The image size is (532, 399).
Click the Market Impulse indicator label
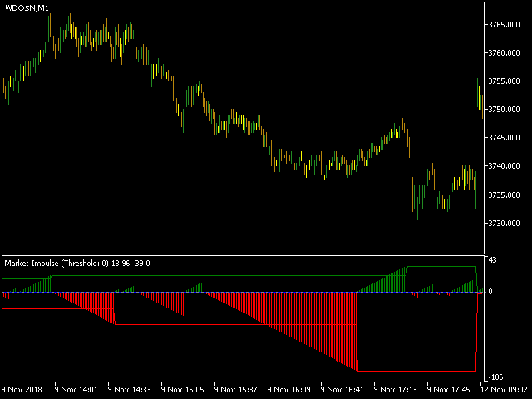coord(77,264)
